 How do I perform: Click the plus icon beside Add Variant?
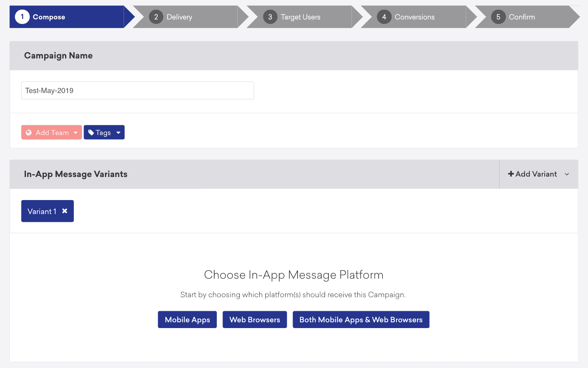[511, 174]
